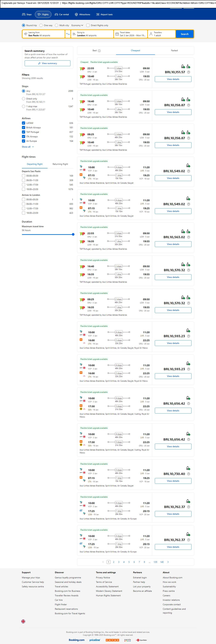Screen dimensions: 216x644
Task: Select the One way radio button
Action: tap(41, 25)
